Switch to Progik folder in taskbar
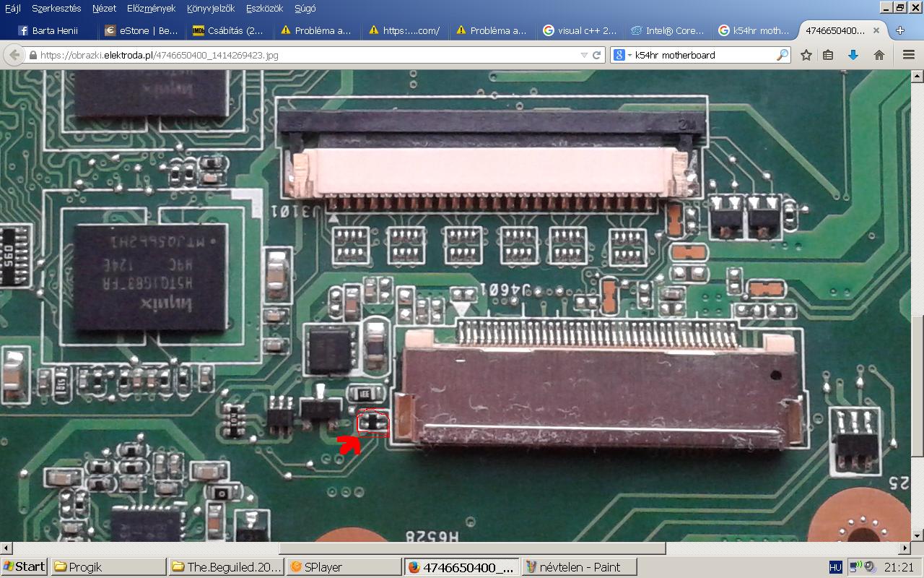Viewport: 924px width, 578px height. pyautogui.click(x=108, y=567)
